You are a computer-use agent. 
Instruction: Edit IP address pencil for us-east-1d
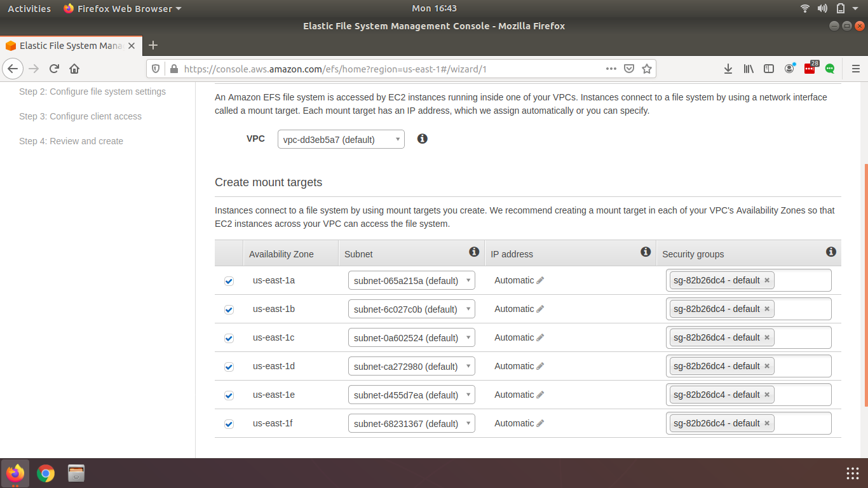tap(540, 366)
